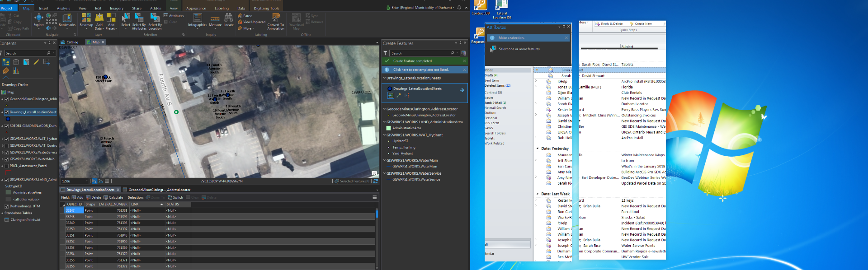List Contents by selection
The width and height of the screenshot is (868, 270).
(x=26, y=62)
